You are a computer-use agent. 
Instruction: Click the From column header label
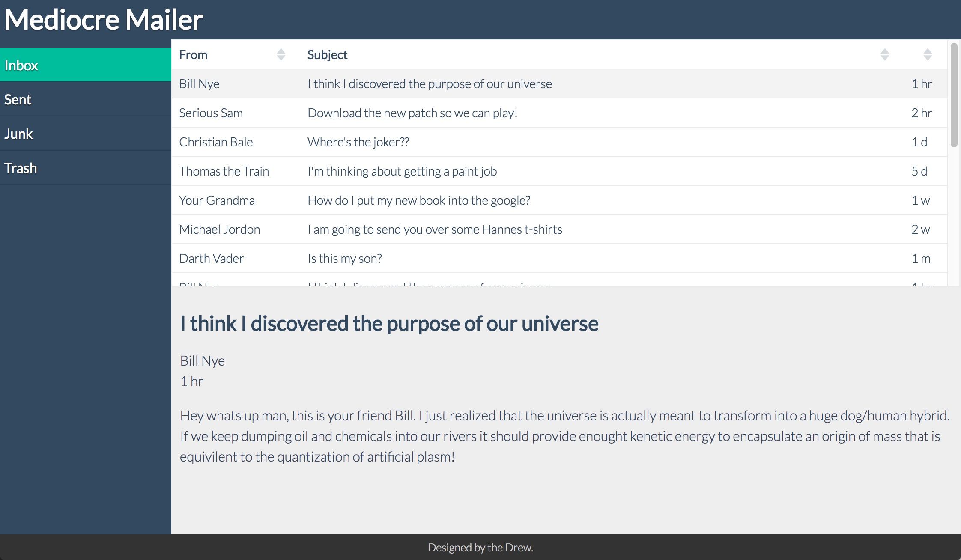[193, 55]
